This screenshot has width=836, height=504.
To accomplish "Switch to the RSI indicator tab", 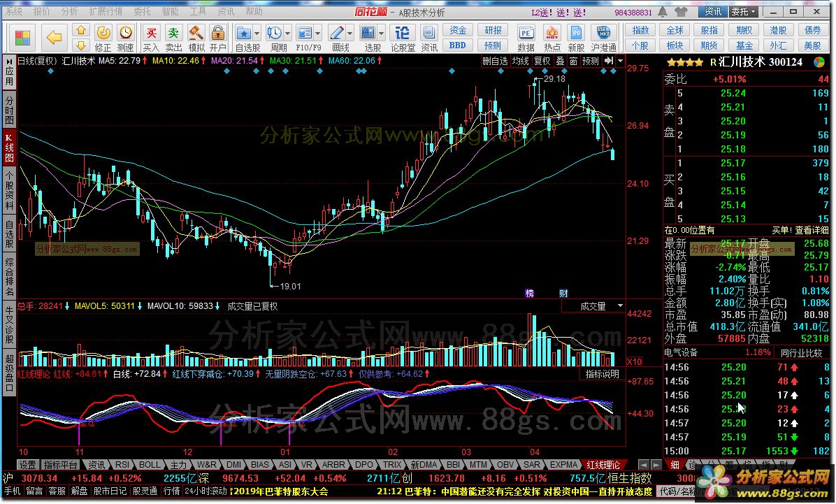I will 122,465.
